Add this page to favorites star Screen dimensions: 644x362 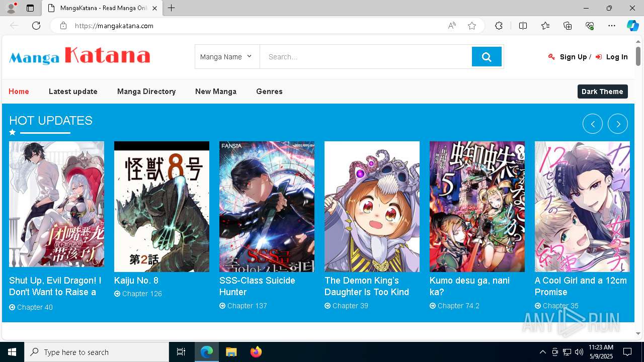pos(472,26)
